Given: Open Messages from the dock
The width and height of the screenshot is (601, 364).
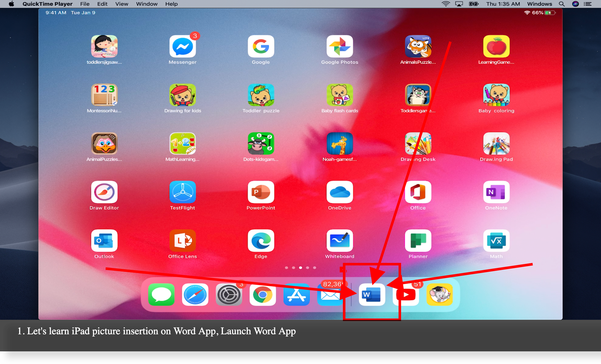Looking at the screenshot, I should click(161, 295).
